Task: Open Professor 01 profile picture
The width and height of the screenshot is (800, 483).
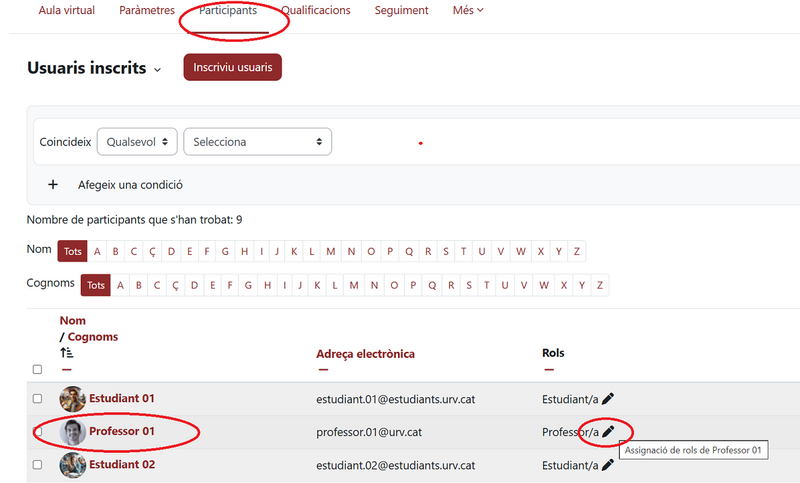Action: 72,432
